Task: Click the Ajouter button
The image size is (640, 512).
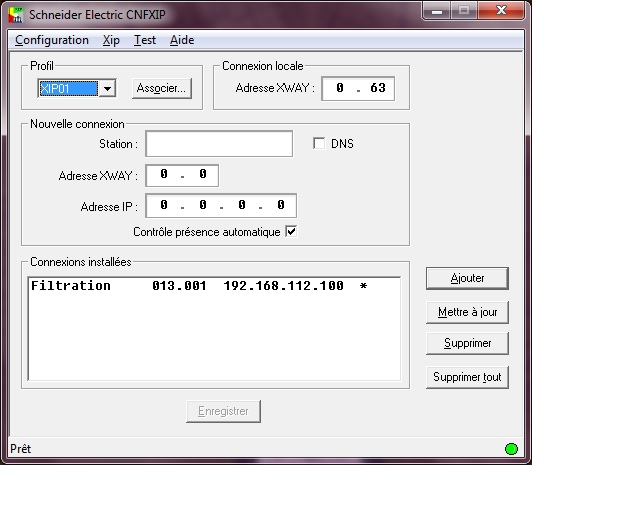Action: pyautogui.click(x=467, y=278)
